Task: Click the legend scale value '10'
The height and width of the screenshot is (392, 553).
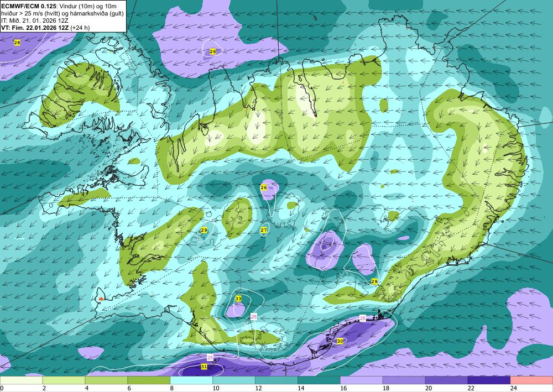Action: [x=216, y=388]
